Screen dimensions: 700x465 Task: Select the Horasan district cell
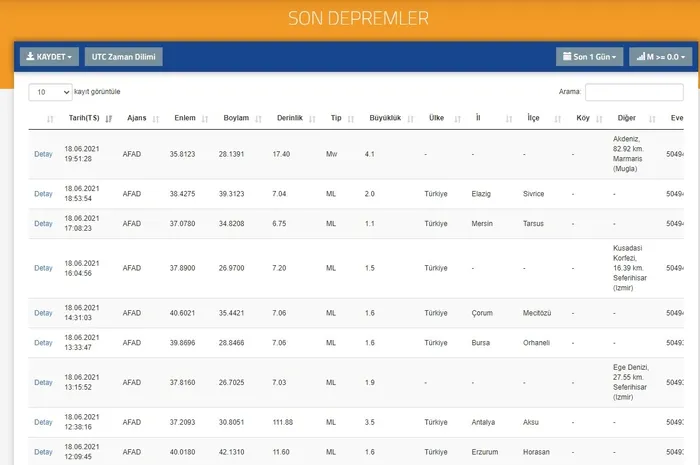pyautogui.click(x=536, y=452)
